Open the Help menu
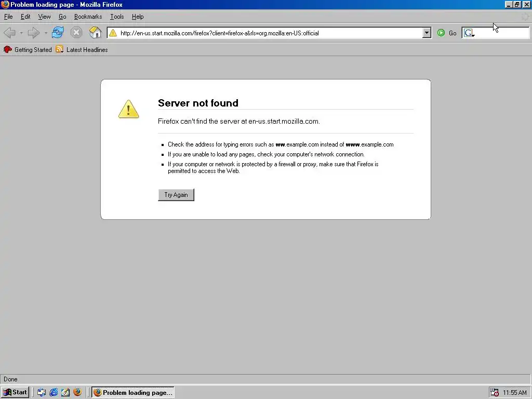532x399 pixels. pos(137,17)
